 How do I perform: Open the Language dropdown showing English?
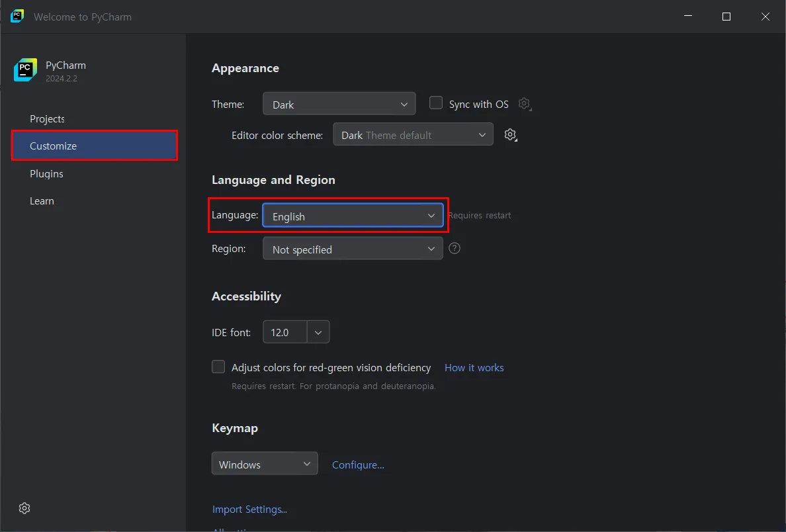coord(353,216)
